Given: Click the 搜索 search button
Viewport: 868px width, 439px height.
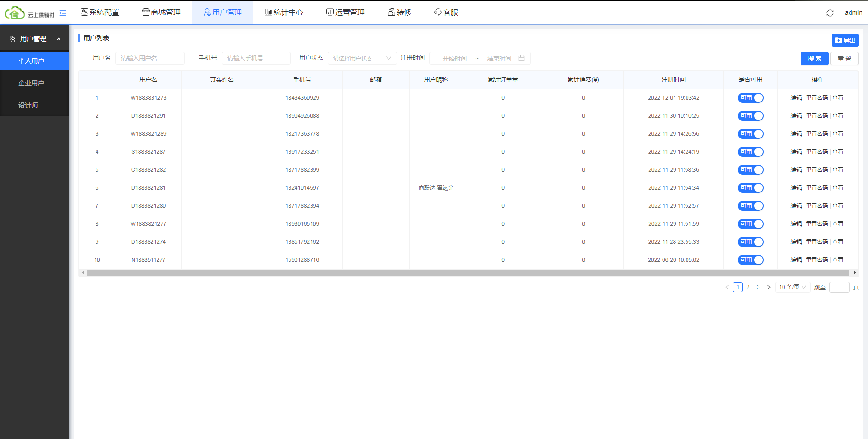Looking at the screenshot, I should (814, 58).
